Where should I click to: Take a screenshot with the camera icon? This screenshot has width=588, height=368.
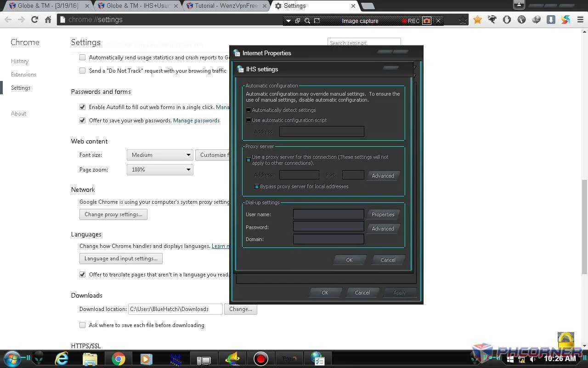click(x=427, y=21)
